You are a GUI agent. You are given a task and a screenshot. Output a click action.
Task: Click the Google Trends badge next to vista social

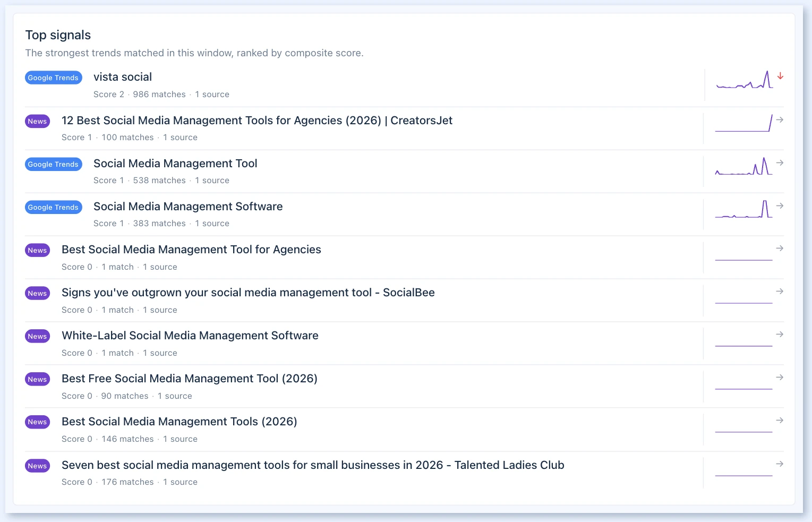[54, 78]
